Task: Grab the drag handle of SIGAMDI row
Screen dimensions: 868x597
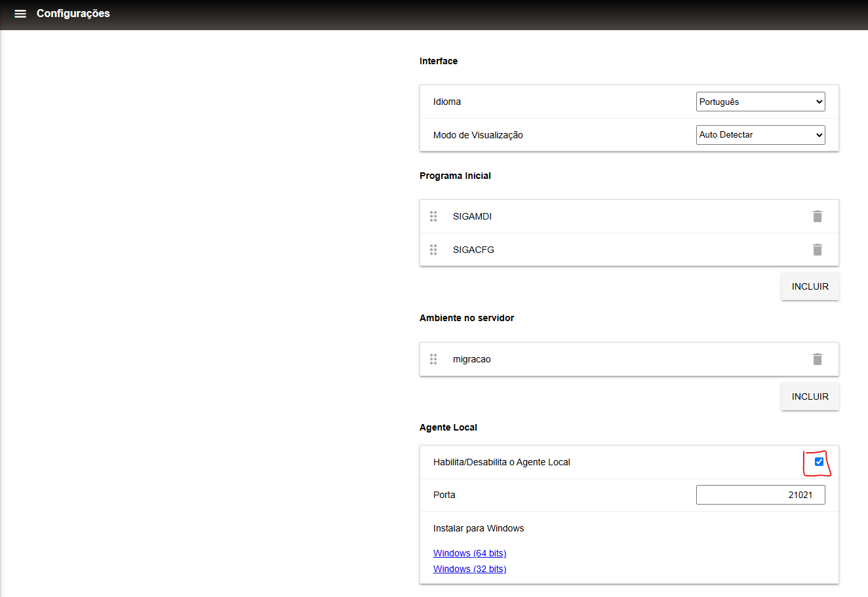Action: tap(433, 216)
